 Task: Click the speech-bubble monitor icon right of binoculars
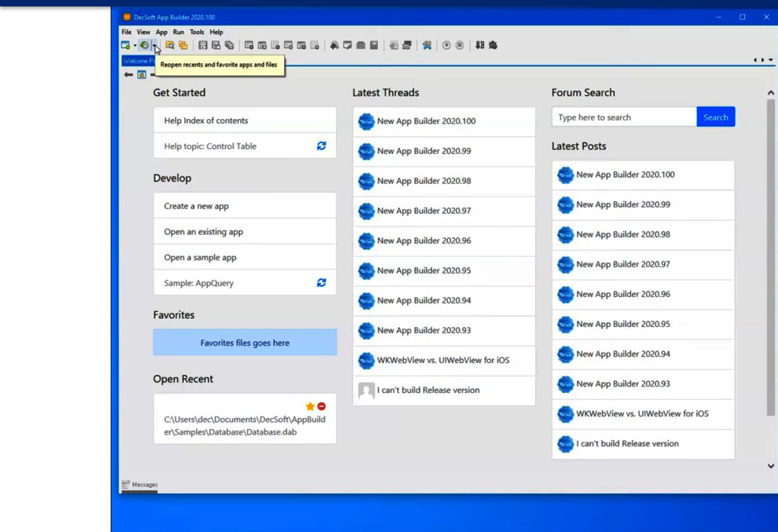348,45
